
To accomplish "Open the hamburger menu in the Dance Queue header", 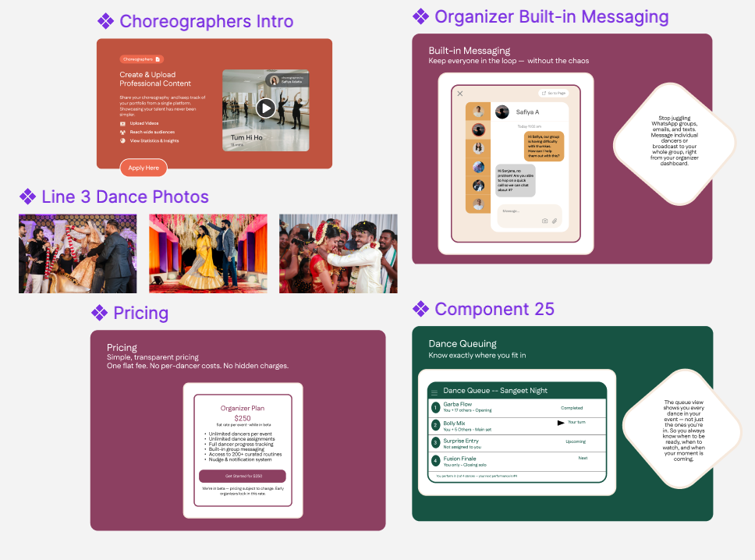I will pyautogui.click(x=434, y=392).
